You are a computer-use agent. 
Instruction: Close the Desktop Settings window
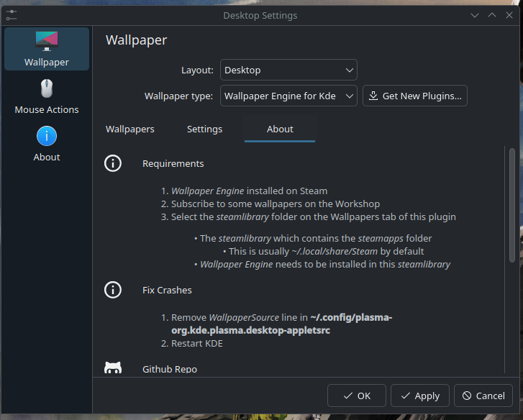click(x=509, y=15)
